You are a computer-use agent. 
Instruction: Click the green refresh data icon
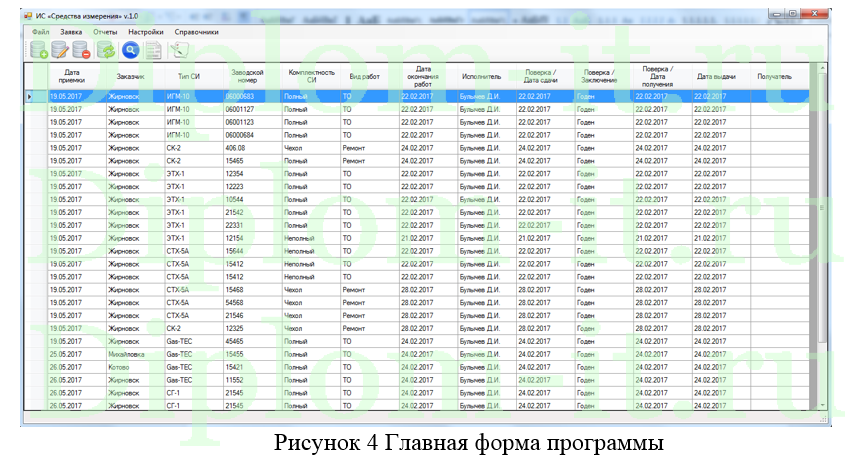[x=105, y=49]
